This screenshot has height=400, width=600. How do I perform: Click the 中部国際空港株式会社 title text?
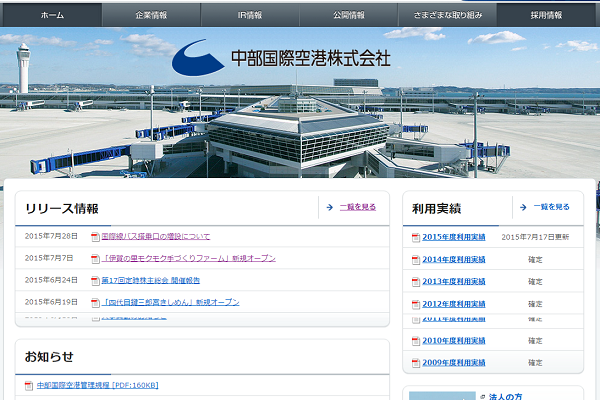(x=311, y=58)
